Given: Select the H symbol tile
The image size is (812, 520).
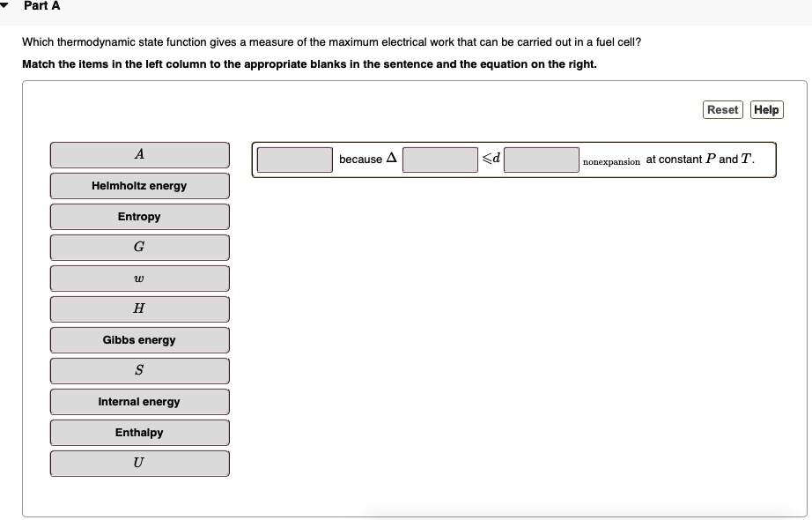Looking at the screenshot, I should point(139,308).
